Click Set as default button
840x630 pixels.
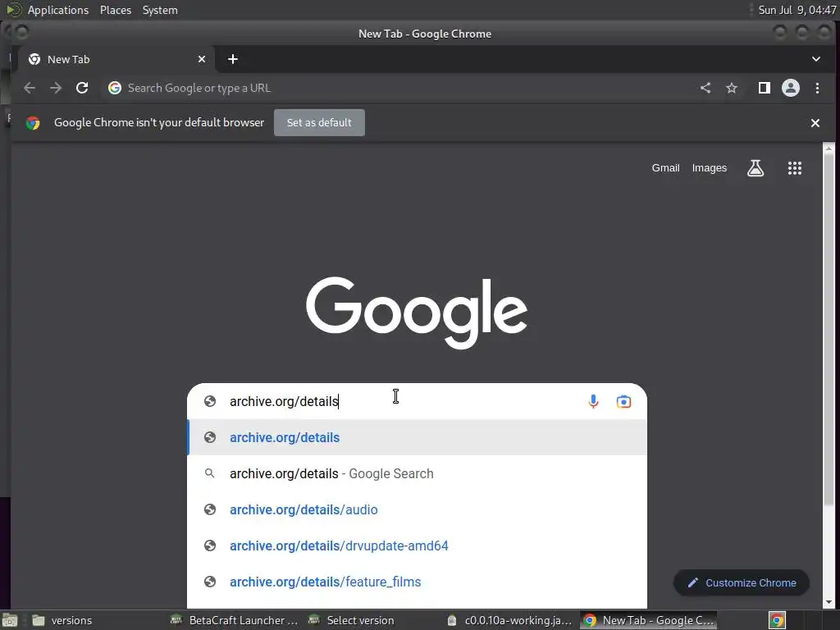pyautogui.click(x=319, y=123)
